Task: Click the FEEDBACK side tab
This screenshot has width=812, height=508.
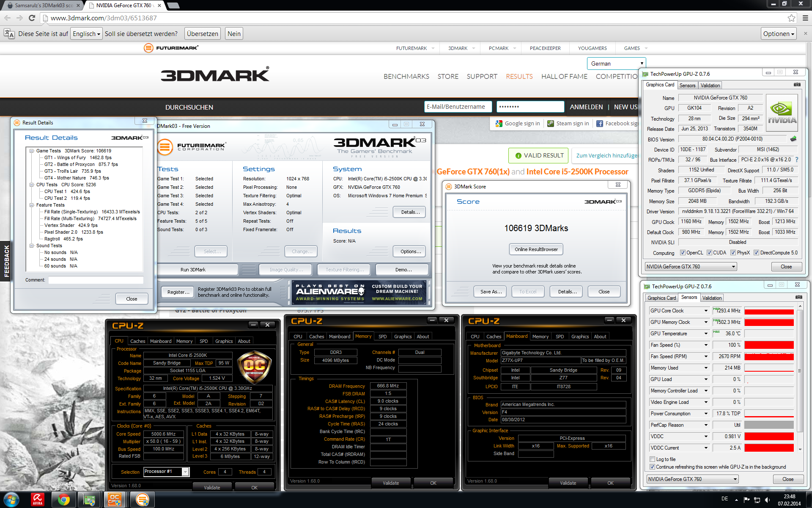Action: tap(5, 261)
